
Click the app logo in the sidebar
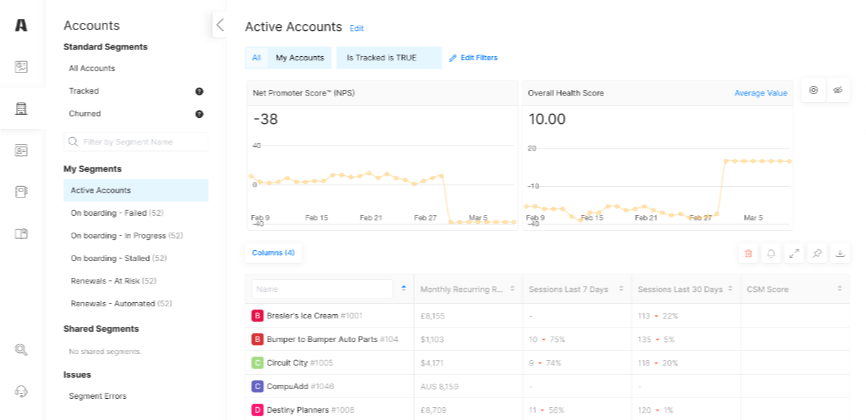21,25
